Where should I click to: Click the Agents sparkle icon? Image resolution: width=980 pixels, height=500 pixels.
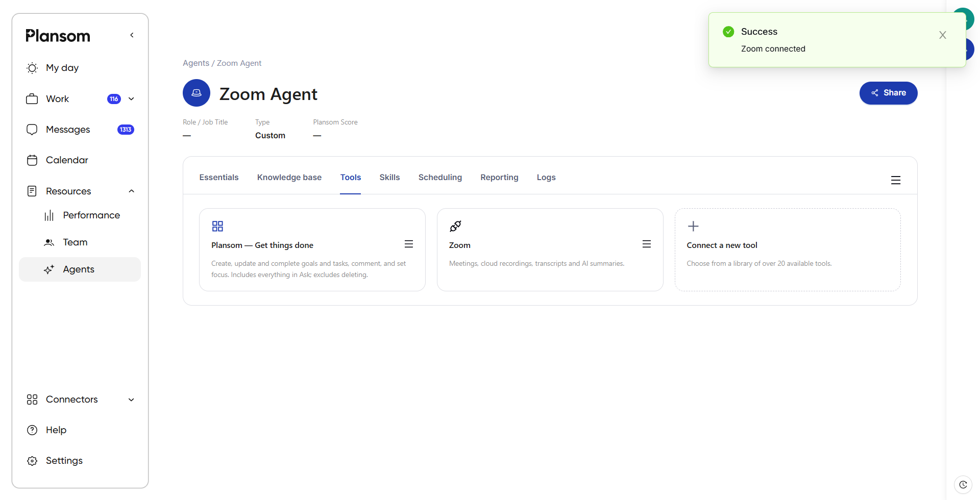(49, 269)
